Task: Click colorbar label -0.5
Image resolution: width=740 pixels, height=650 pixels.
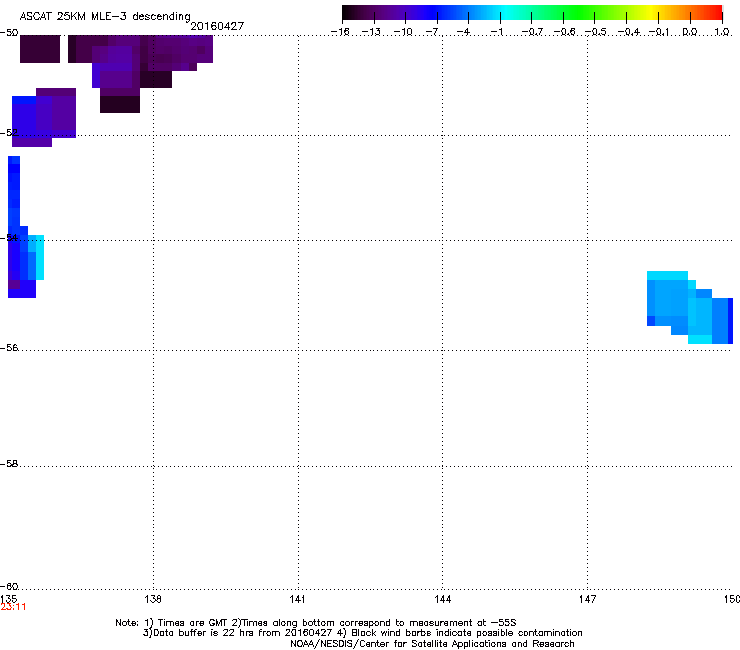Action: click(x=595, y=32)
